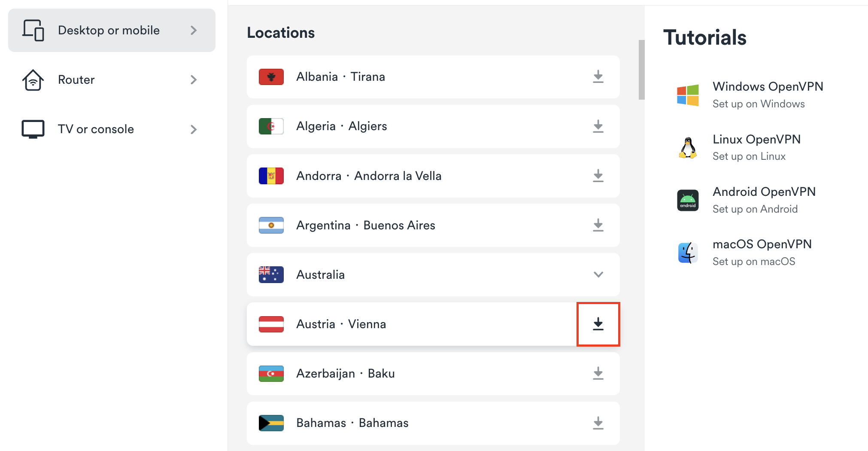Download the Austria Vienna config file
The image size is (868, 451).
coord(598,324)
